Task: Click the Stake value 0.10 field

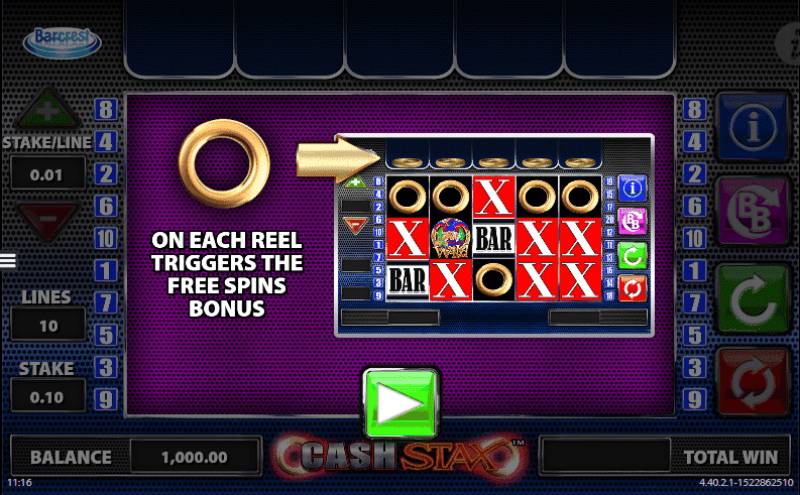Action: (48, 396)
